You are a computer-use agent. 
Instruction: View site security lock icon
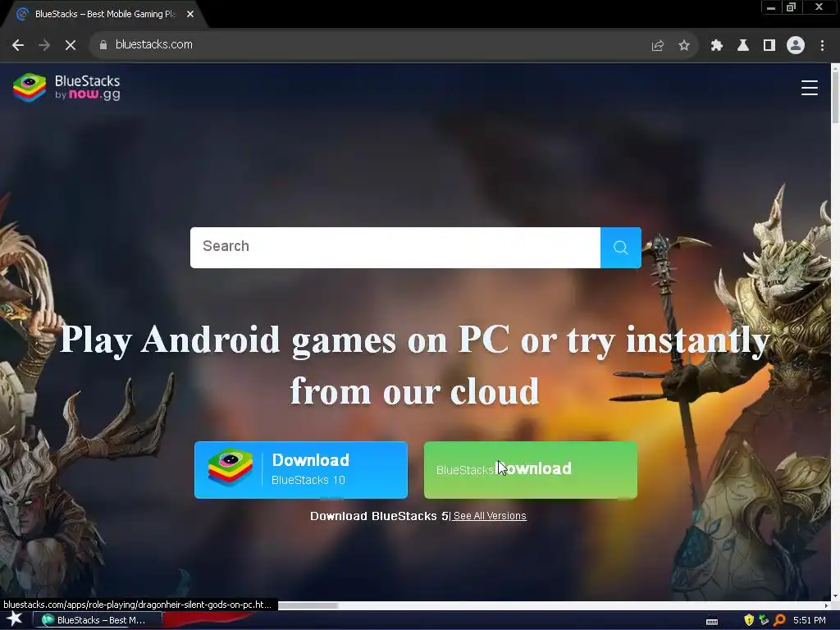(x=103, y=45)
